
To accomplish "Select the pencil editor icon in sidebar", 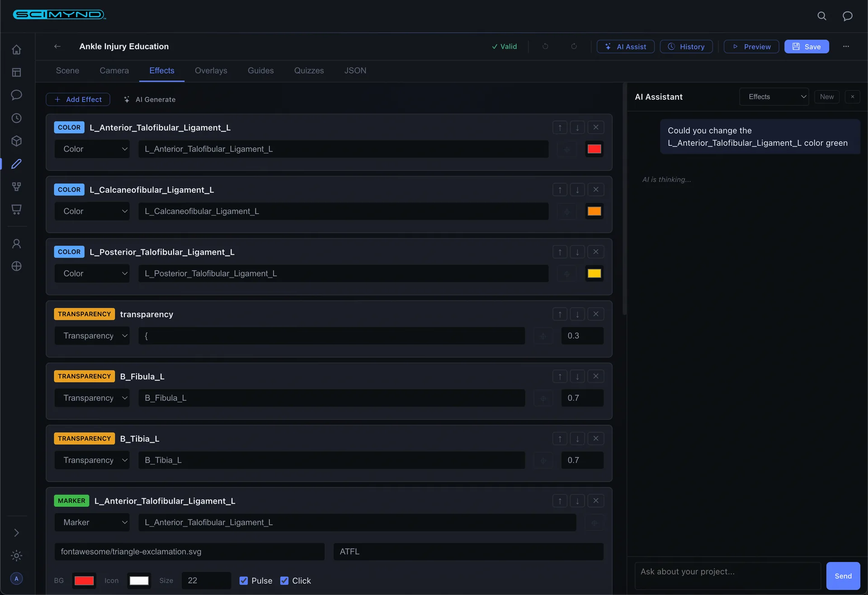I will click(x=16, y=164).
